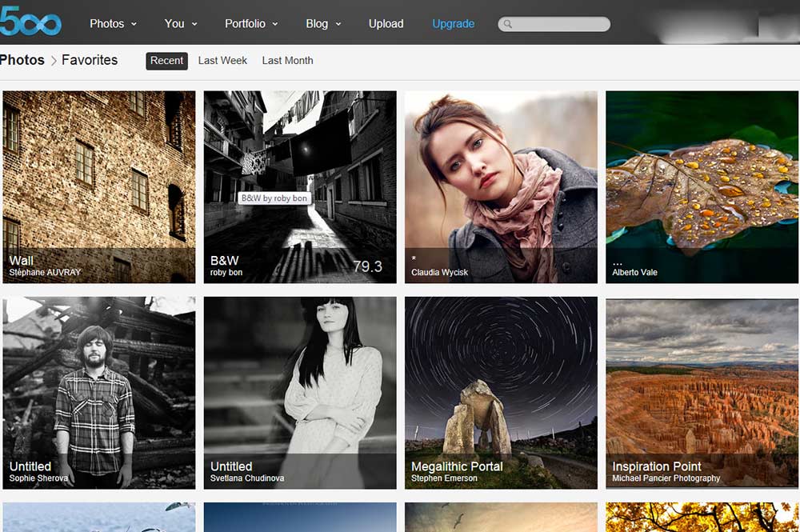This screenshot has width=800, height=532.
Task: Open the Photos navigation menu
Action: pyautogui.click(x=106, y=24)
